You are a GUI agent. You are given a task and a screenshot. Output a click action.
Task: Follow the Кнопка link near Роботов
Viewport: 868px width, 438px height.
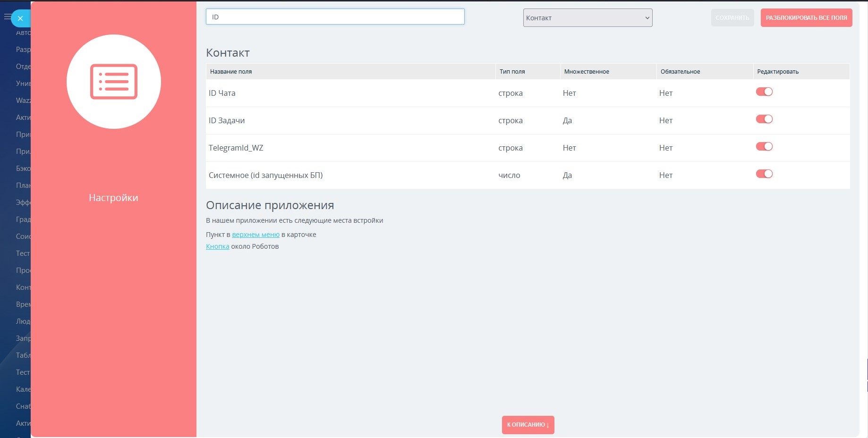pos(217,246)
